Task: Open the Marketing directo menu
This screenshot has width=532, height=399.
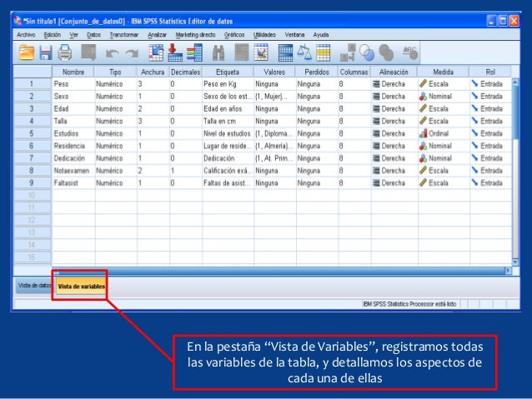Action: [195, 35]
